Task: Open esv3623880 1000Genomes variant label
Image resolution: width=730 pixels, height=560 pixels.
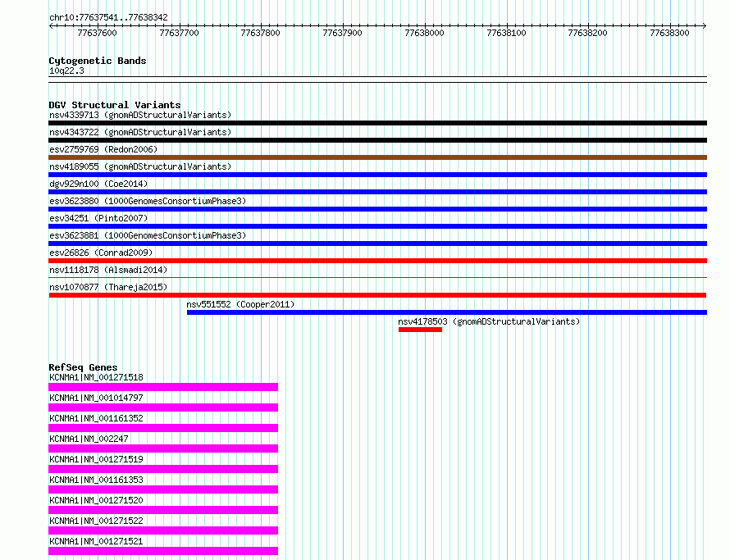Action: (148, 201)
